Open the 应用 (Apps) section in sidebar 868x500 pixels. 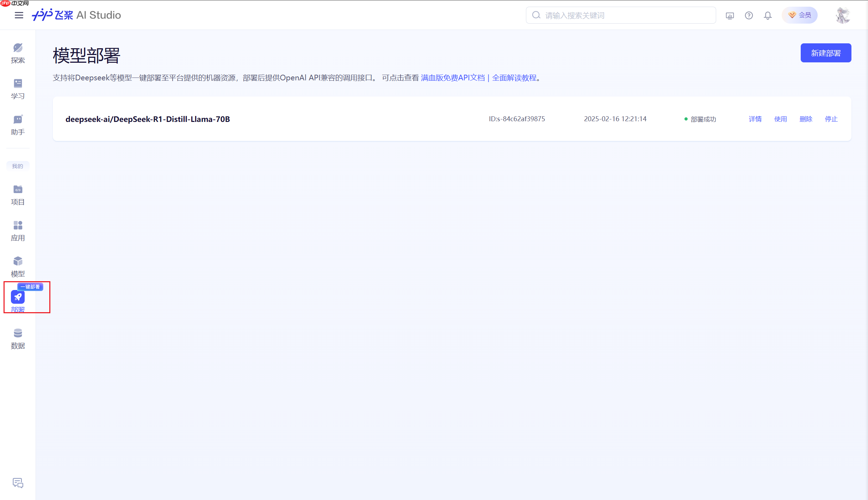coord(18,230)
